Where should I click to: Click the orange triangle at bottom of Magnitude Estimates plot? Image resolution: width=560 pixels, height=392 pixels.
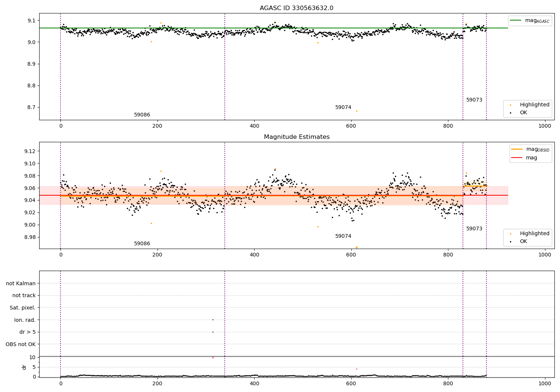[357, 248]
